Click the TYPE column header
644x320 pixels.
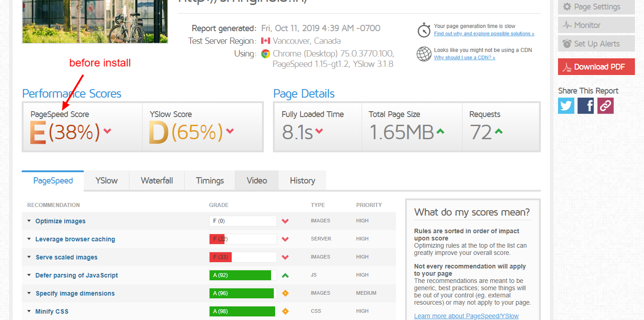[318, 205]
